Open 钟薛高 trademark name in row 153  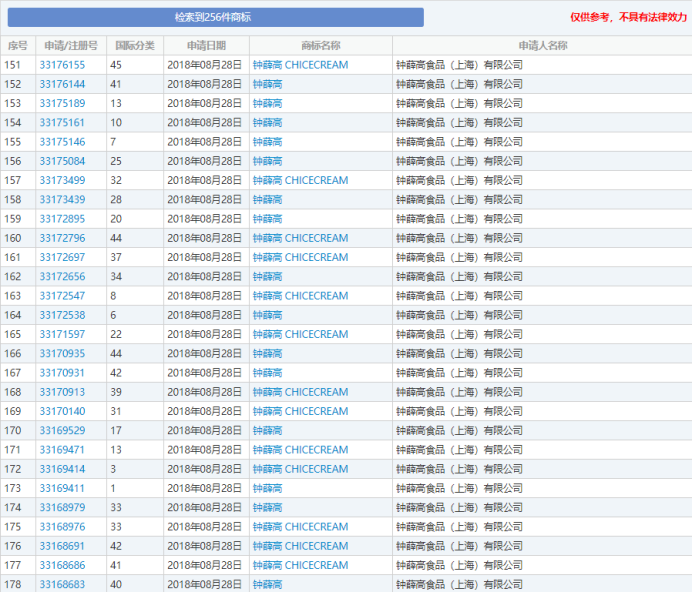(x=267, y=103)
